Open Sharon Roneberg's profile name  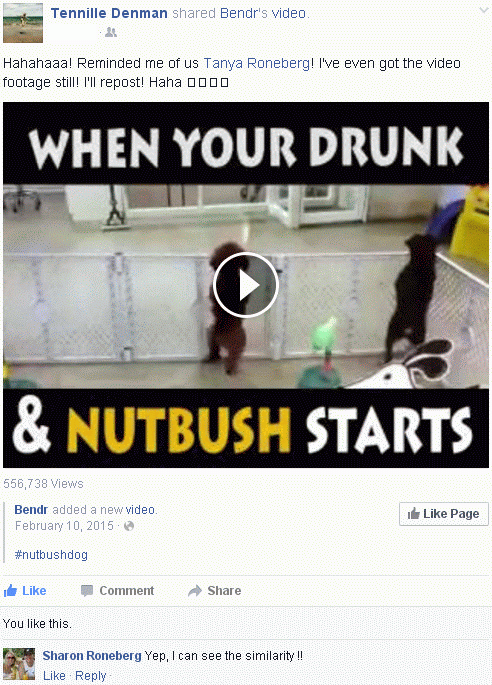(92, 655)
